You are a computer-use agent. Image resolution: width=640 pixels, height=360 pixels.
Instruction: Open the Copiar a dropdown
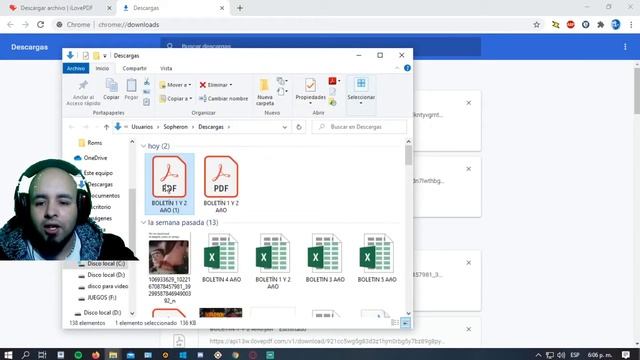(176, 99)
